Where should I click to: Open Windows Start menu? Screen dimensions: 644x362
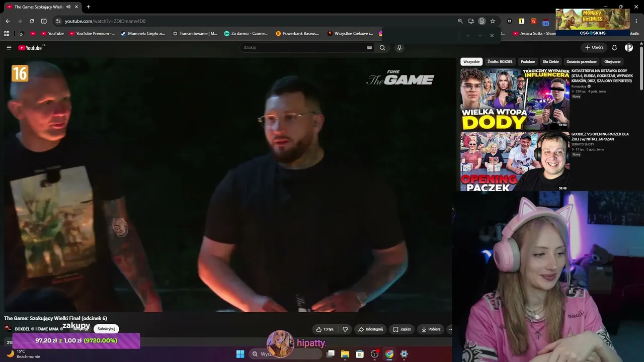tap(240, 354)
